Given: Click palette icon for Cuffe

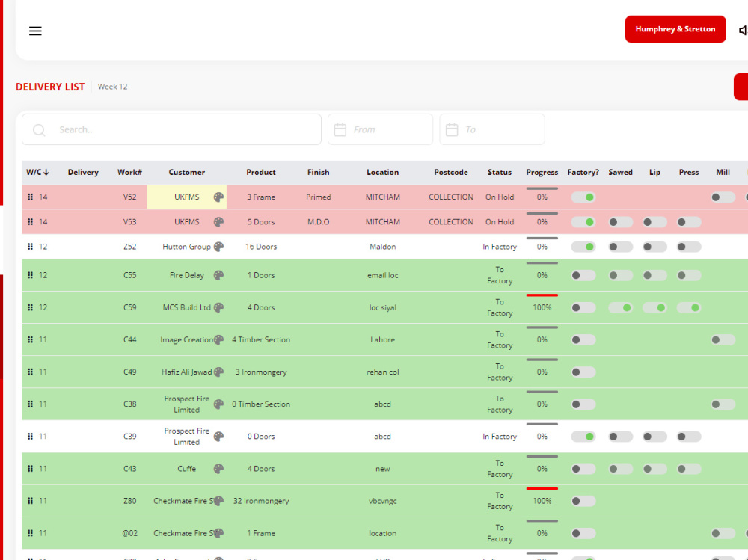Looking at the screenshot, I should click(218, 469).
